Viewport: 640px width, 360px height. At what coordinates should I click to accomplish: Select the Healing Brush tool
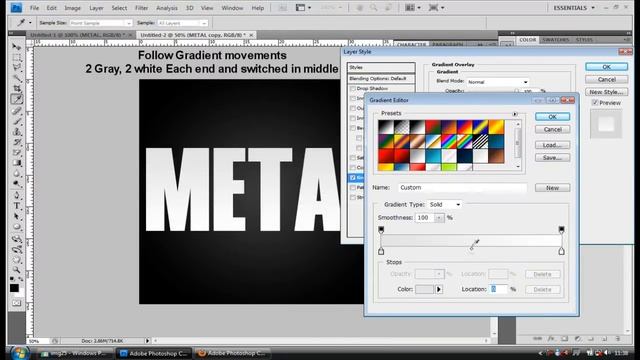point(16,110)
